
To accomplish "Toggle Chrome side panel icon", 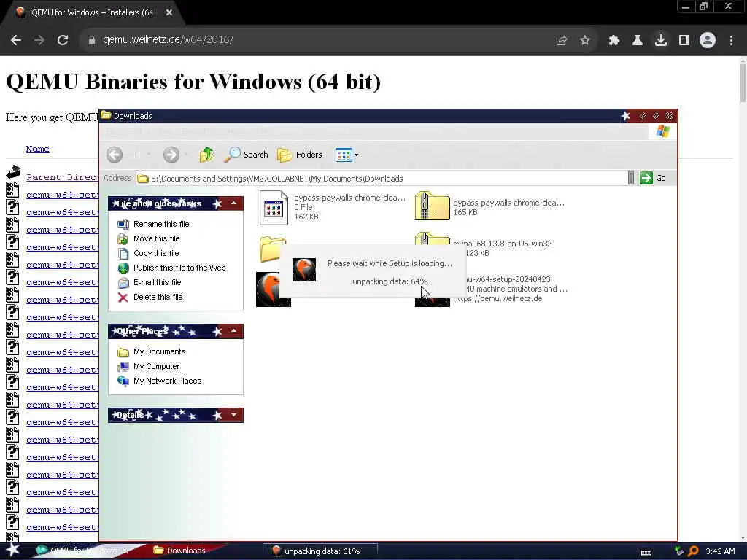I will point(684,41).
